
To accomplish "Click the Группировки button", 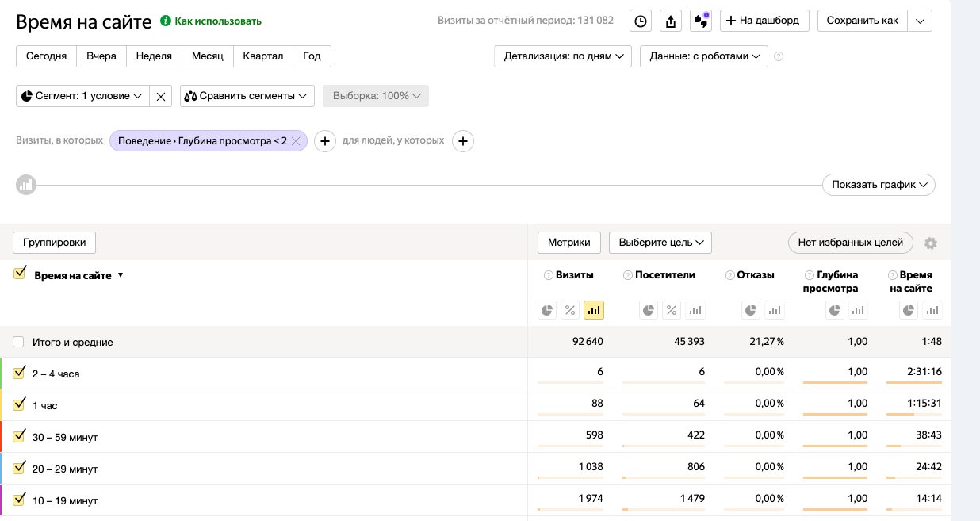I will point(55,243).
